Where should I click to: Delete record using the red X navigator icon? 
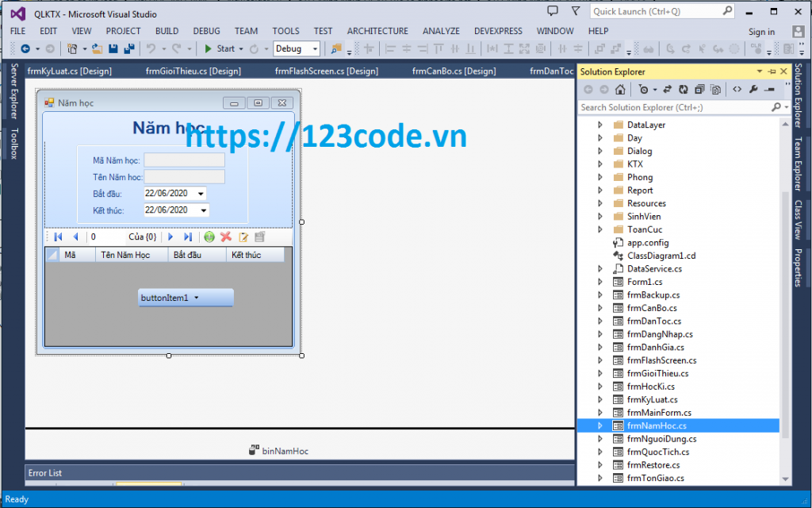[225, 237]
